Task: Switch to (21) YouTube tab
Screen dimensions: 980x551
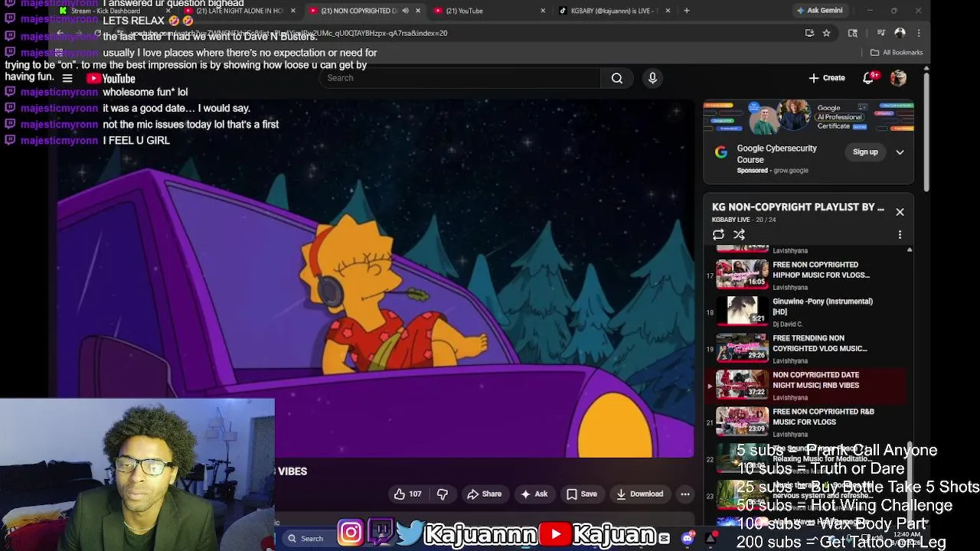Action: coord(464,11)
